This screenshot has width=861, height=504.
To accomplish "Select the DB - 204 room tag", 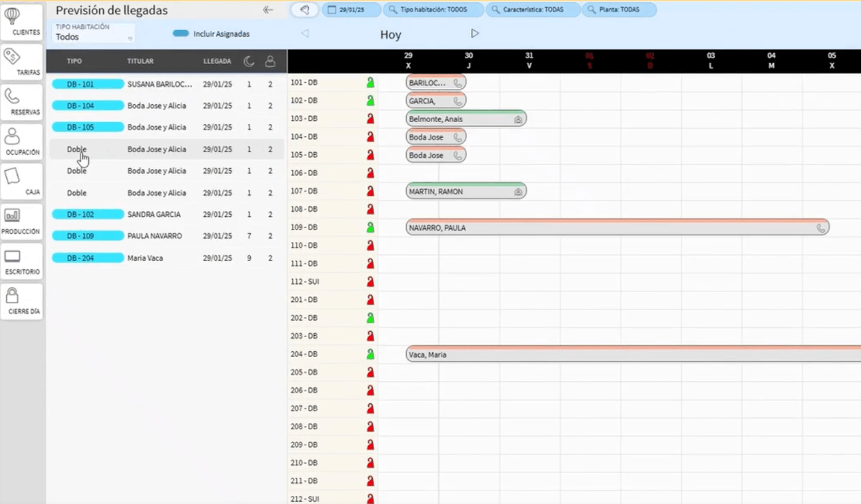I will tap(88, 258).
